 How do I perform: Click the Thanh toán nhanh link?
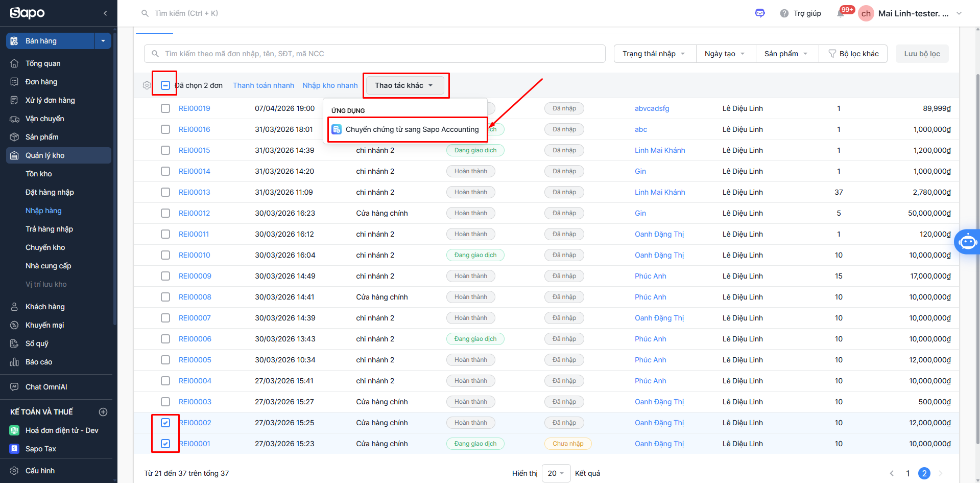click(x=264, y=85)
